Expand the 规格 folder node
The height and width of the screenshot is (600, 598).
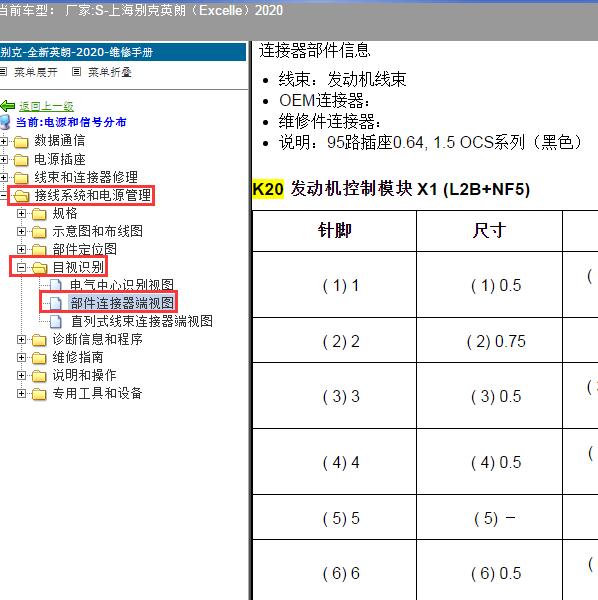click(x=21, y=213)
